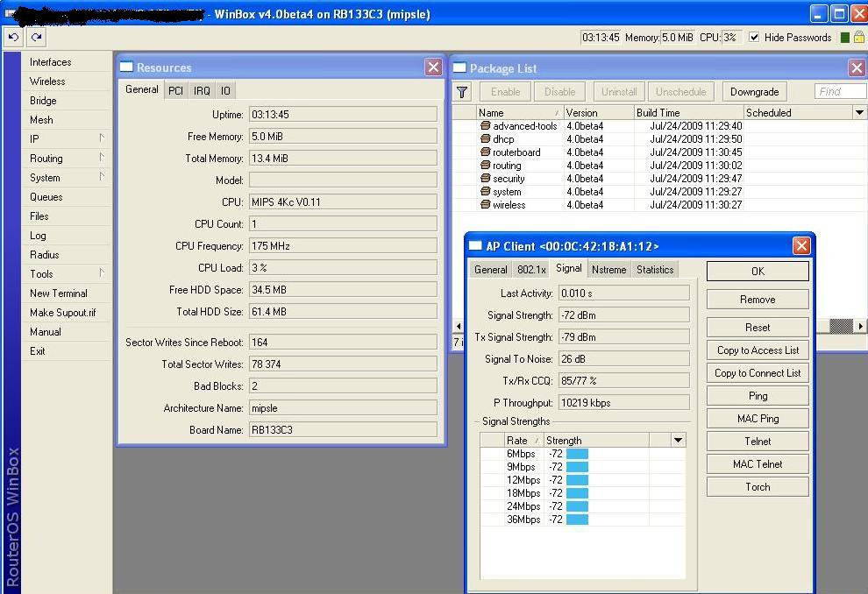The width and height of the screenshot is (868, 594).
Task: Toggle the Hide Passwords checkbox
Action: [753, 37]
